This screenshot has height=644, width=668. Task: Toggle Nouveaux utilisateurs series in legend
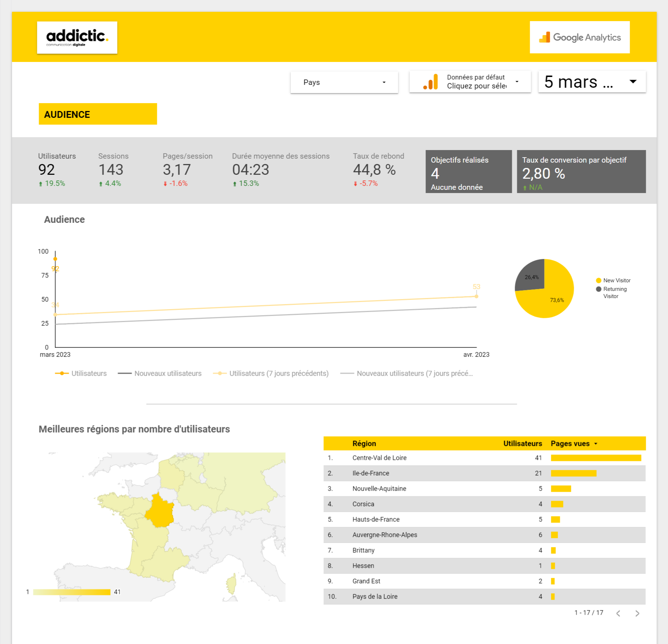(160, 373)
